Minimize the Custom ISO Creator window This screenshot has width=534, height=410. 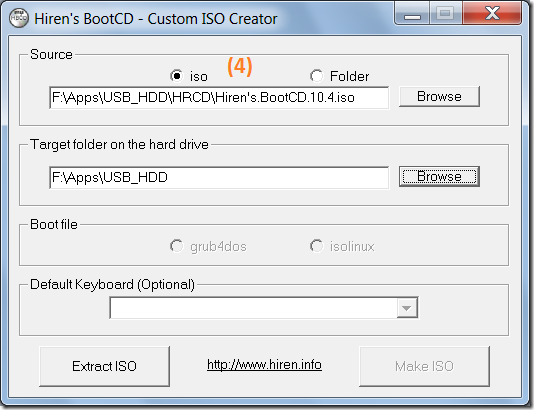coord(412,14)
